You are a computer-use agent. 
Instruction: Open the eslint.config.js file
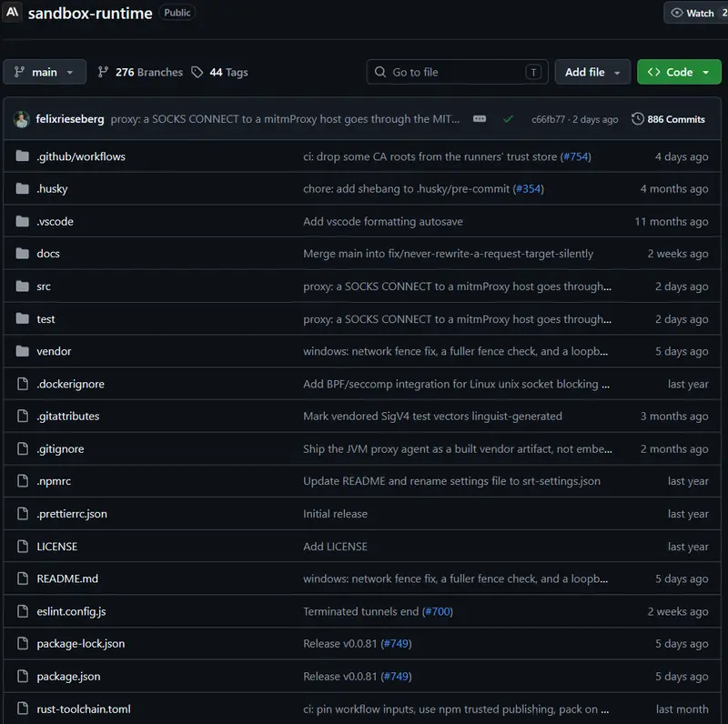coord(71,612)
